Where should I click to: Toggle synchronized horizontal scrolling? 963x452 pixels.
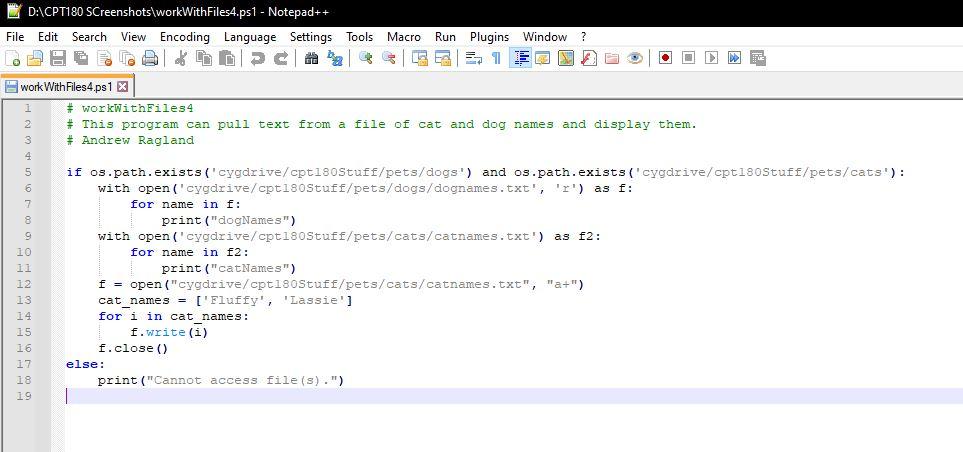tap(443, 58)
